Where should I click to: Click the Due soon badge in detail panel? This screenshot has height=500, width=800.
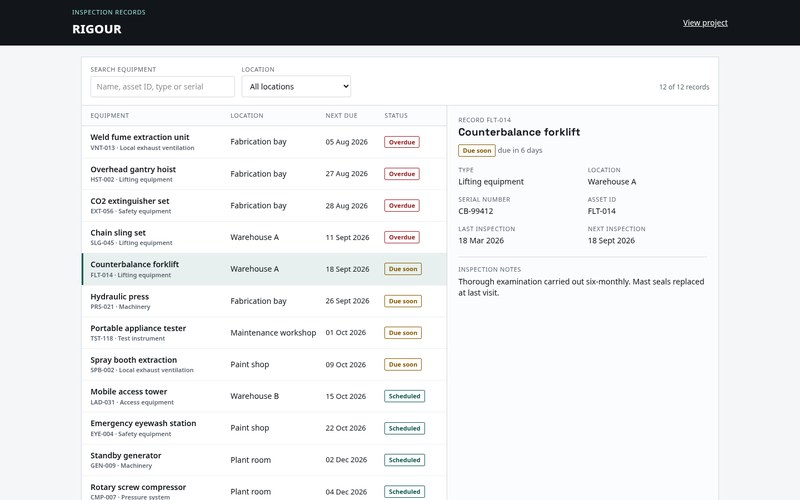[477, 151]
